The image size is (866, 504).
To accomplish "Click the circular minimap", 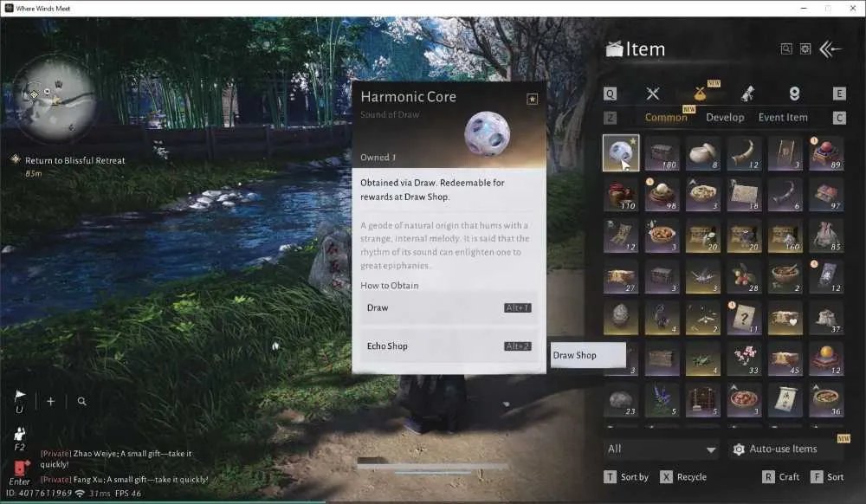I will [54, 99].
